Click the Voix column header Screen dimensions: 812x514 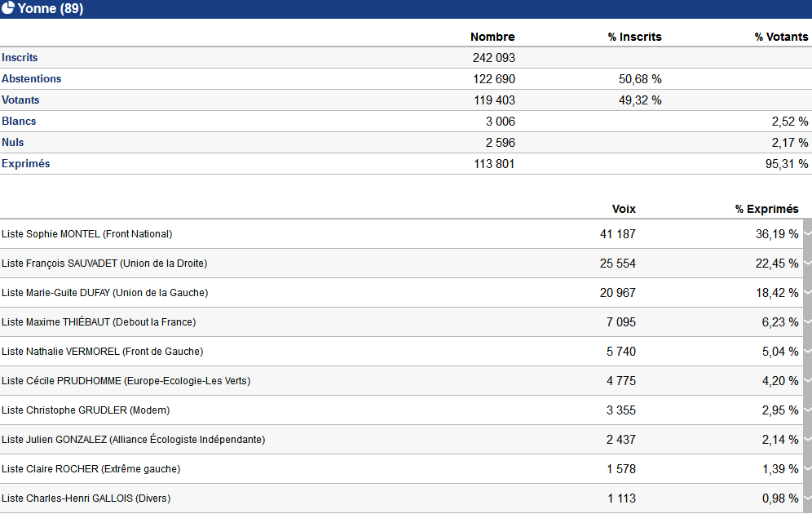click(624, 209)
